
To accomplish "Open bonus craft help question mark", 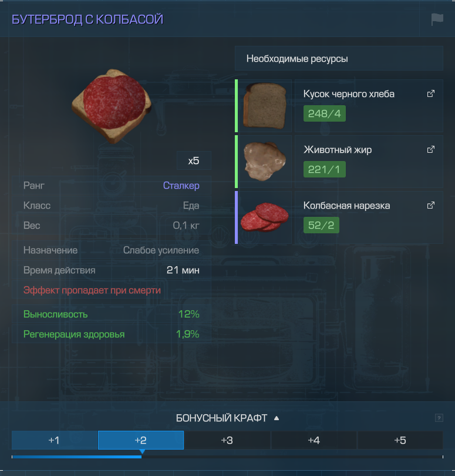I will [x=439, y=418].
